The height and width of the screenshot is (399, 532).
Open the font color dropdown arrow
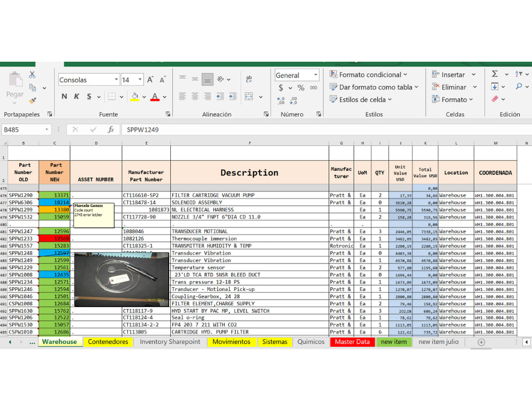coord(164,97)
